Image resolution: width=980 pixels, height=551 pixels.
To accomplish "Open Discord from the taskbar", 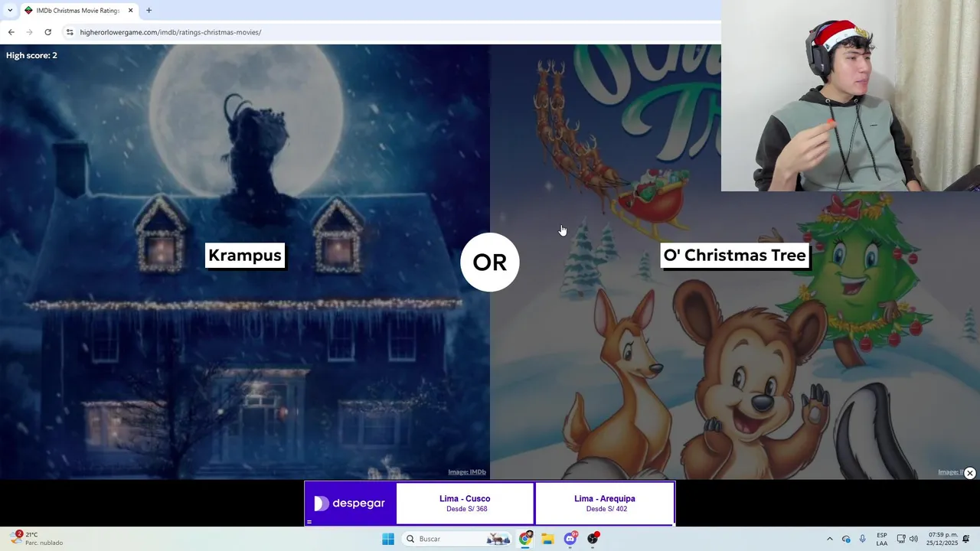I will coord(570,539).
